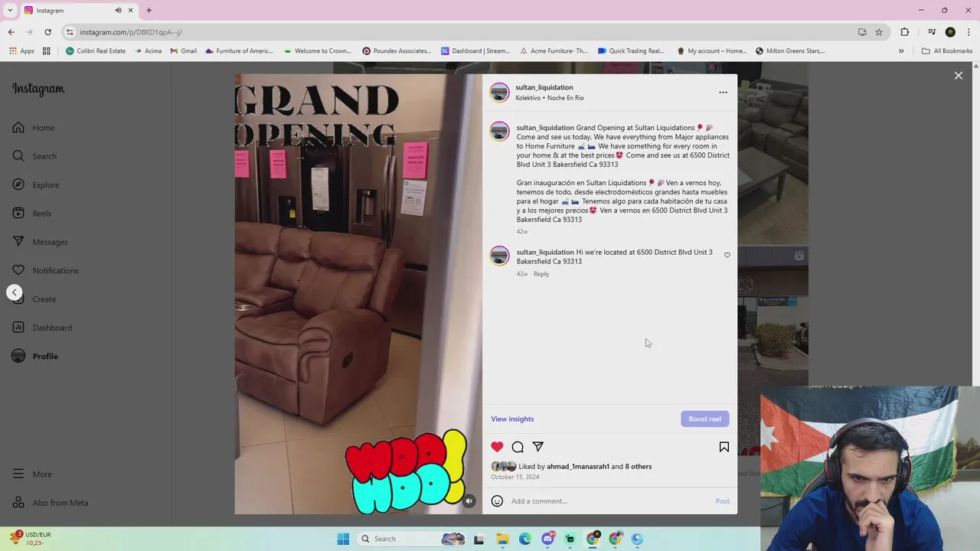Open the USD/EUR taskbar widget

point(31,539)
